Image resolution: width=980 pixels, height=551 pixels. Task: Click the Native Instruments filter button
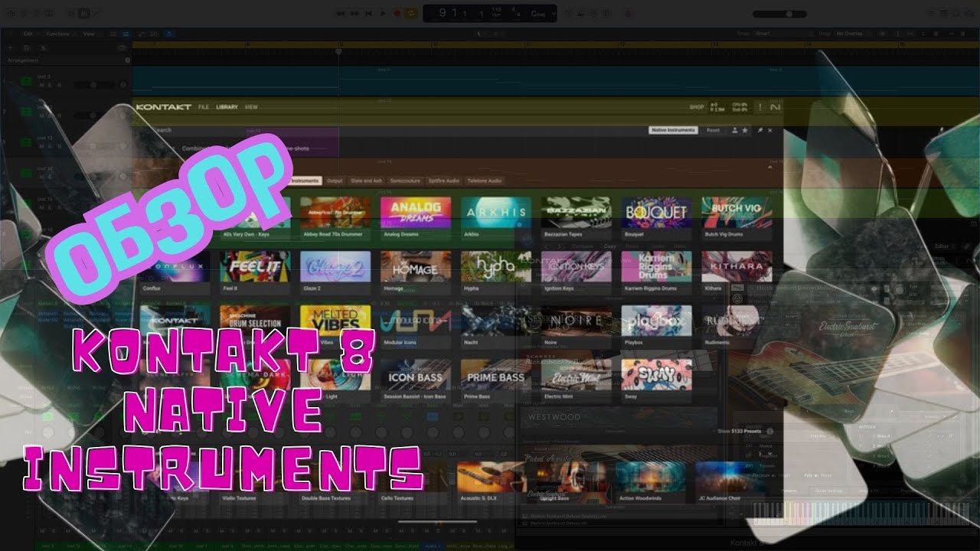[x=674, y=130]
